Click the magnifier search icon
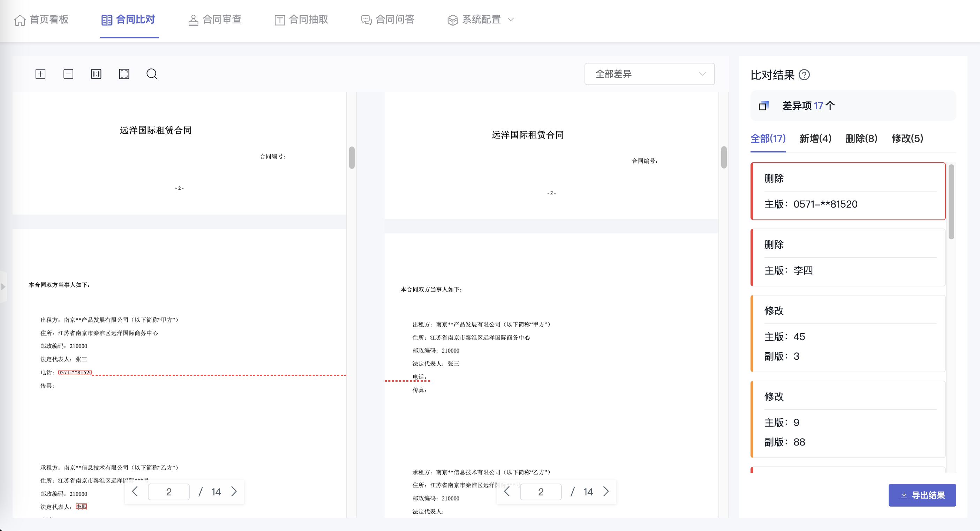This screenshot has width=980, height=531. click(x=152, y=74)
